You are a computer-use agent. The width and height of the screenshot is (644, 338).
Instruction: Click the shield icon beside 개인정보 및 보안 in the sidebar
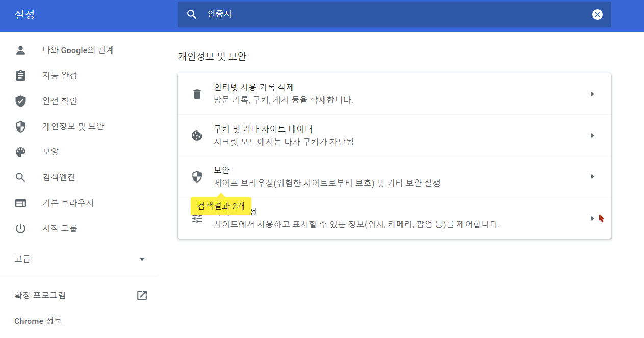20,126
